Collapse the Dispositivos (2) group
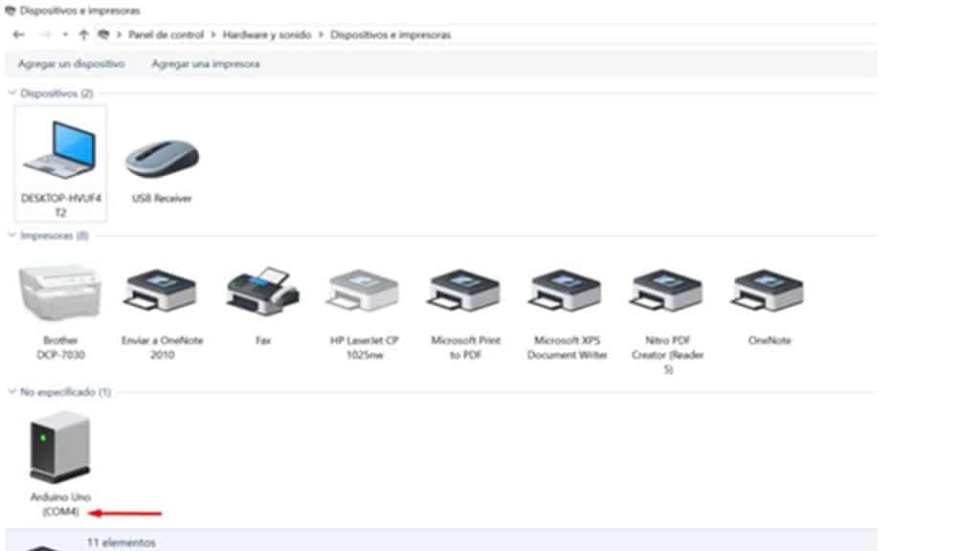This screenshot has width=980, height=551. [x=12, y=94]
